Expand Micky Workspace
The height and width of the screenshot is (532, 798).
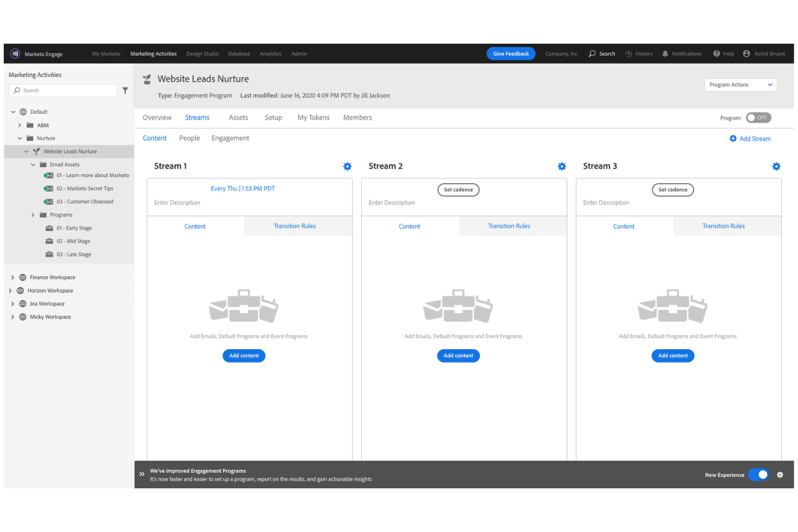coord(12,317)
